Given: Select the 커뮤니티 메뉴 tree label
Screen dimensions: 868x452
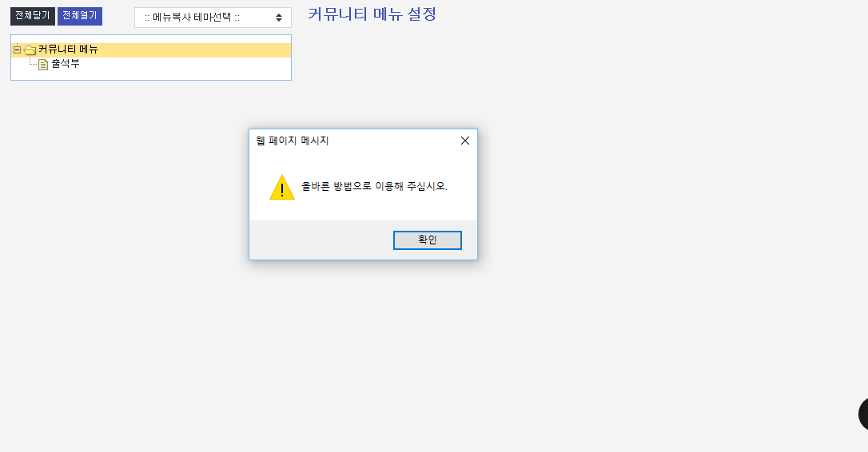Looking at the screenshot, I should point(68,50).
